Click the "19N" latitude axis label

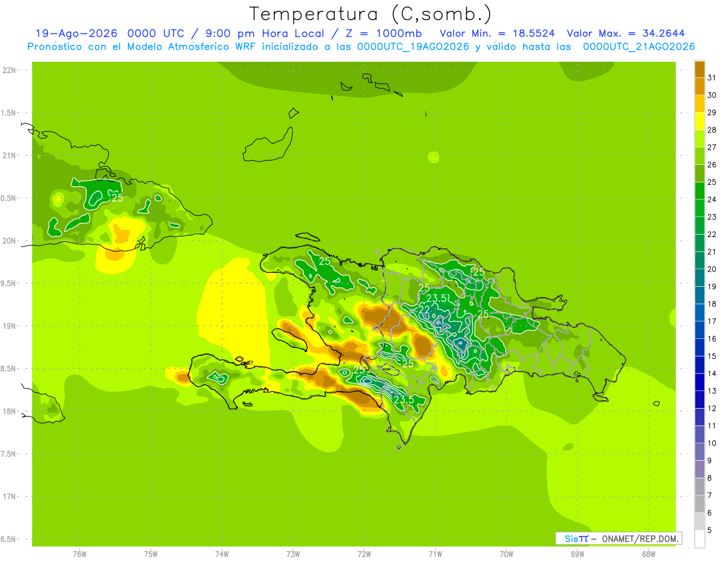click(10, 326)
